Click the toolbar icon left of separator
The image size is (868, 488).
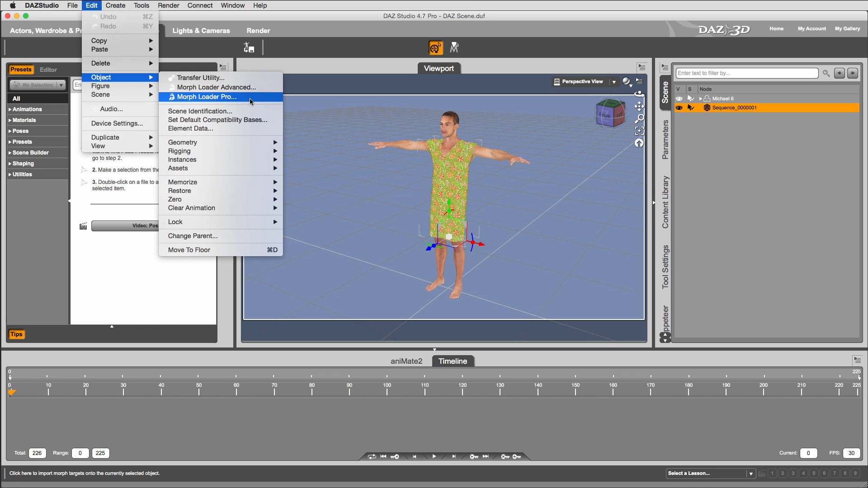point(249,47)
